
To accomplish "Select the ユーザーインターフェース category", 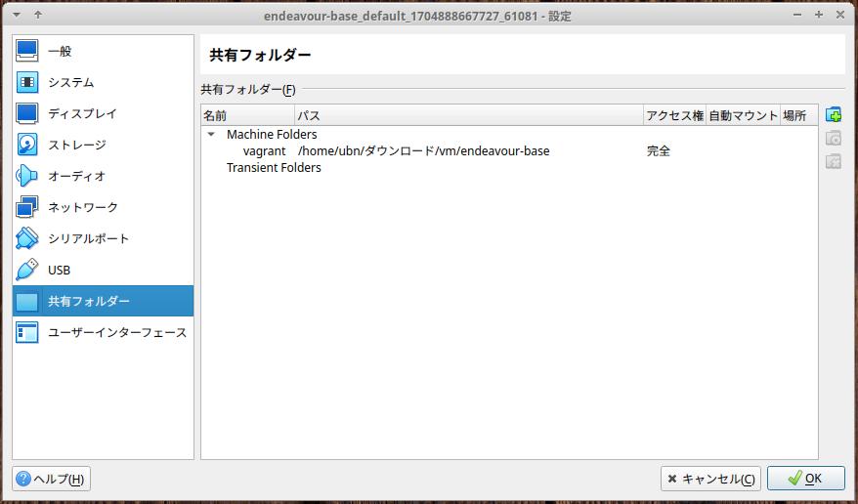I will [x=103, y=332].
